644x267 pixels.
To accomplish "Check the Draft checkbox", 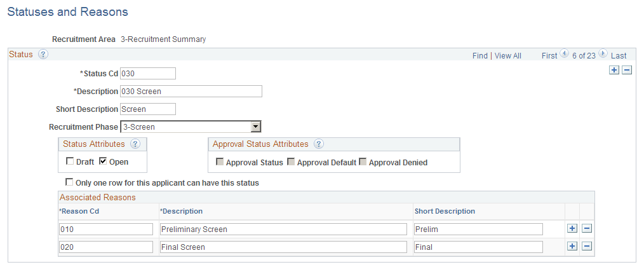I will (x=70, y=161).
